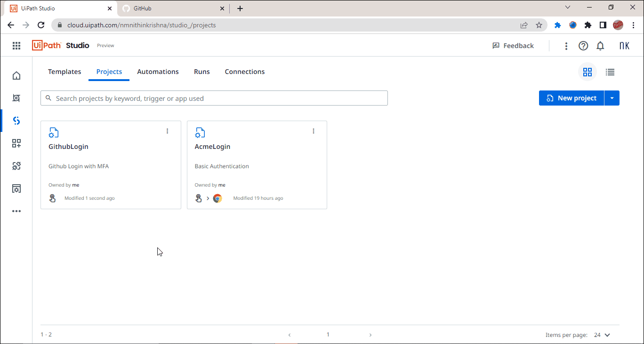This screenshot has height=344, width=644.
Task: Click Chrome icon on AcmeLogin card
Action: [x=217, y=198]
